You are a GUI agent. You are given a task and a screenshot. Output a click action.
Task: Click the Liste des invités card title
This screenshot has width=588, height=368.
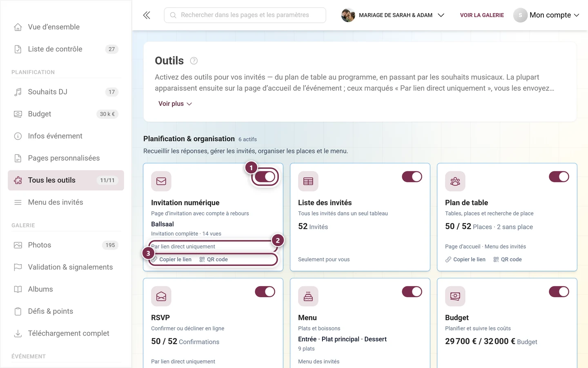tap(325, 203)
